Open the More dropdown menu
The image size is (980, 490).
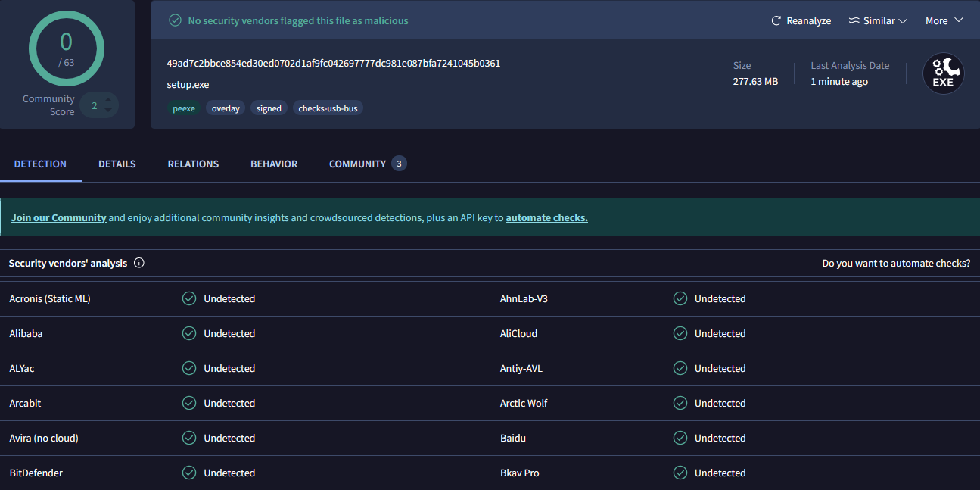944,21
